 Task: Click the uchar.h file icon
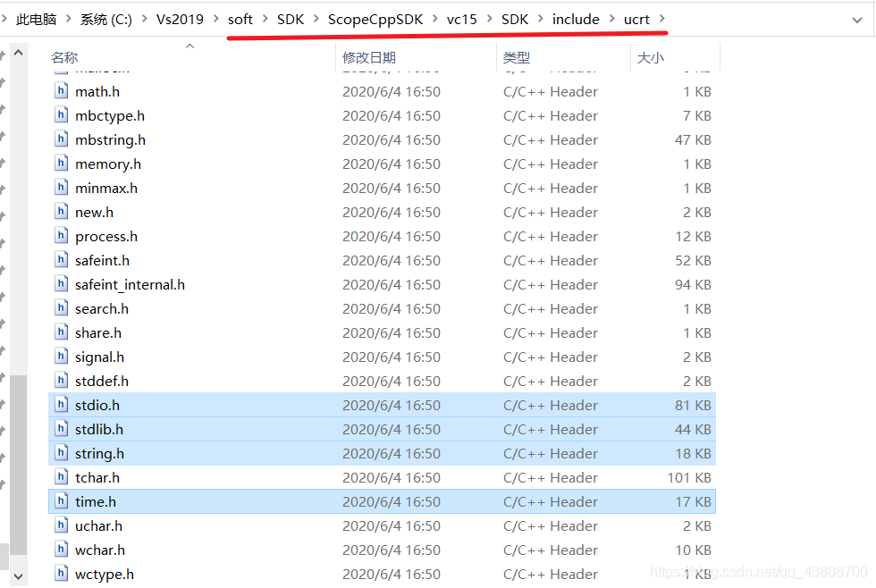click(62, 525)
